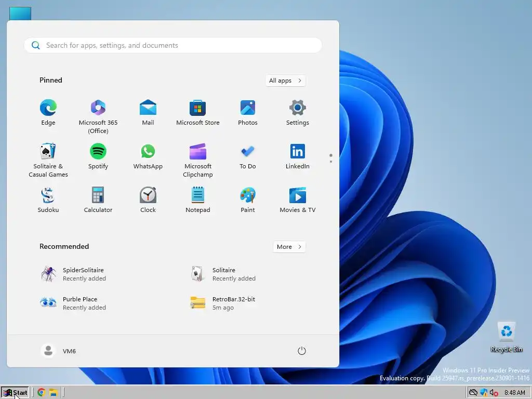
Task: Click the 8:48 AM taskbar clock
Action: pos(514,393)
